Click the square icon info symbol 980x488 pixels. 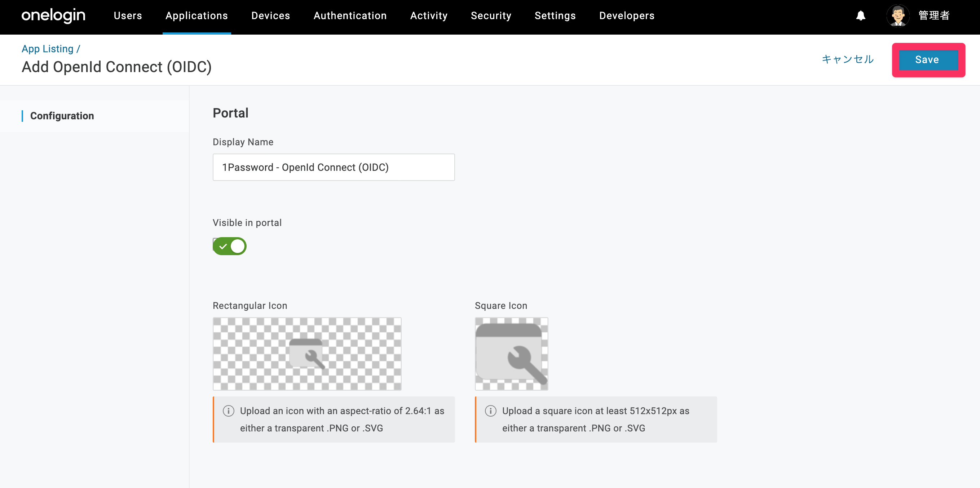click(x=490, y=411)
